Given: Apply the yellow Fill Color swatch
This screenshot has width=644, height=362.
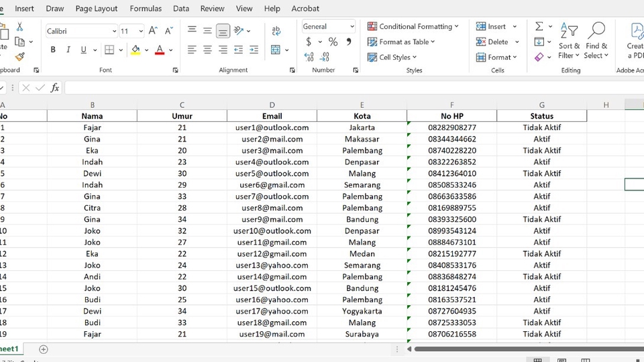Looking at the screenshot, I should (x=136, y=50).
